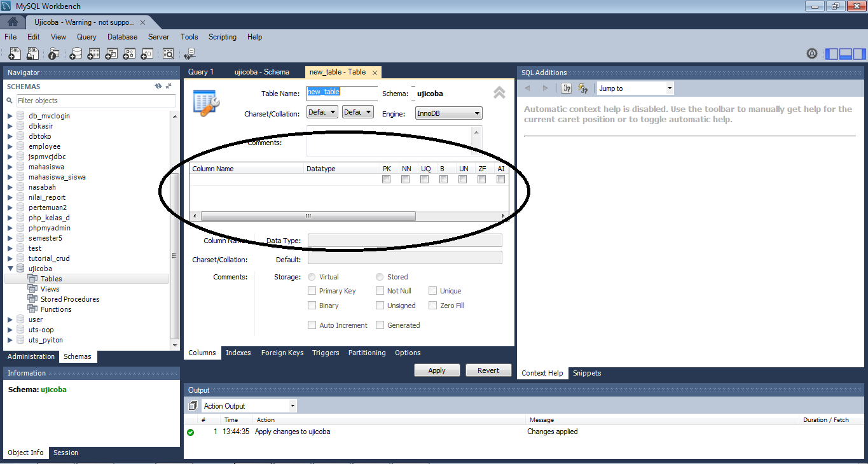The image size is (868, 464).
Task: Check the PK checkbox for the first column
Action: (386, 179)
